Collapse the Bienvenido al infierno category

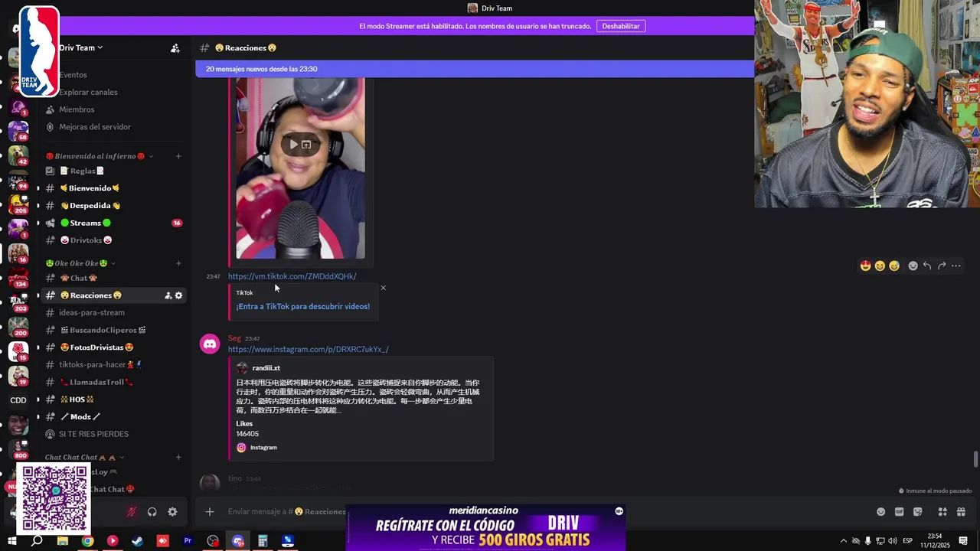pos(100,156)
